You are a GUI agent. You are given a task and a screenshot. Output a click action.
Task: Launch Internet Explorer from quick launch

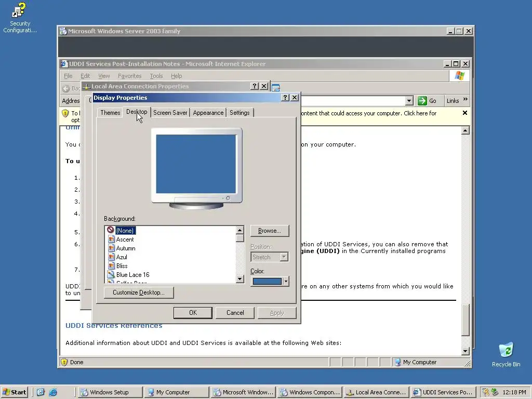click(53, 392)
